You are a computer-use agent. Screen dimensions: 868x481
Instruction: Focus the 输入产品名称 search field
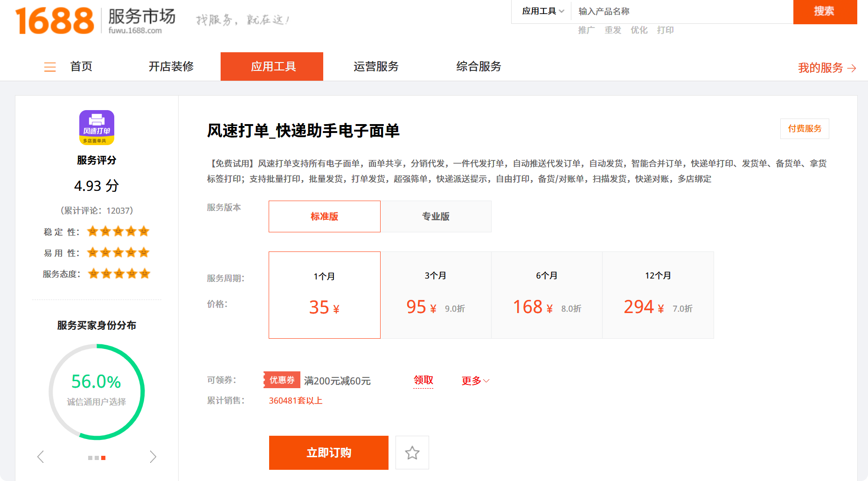click(x=682, y=12)
